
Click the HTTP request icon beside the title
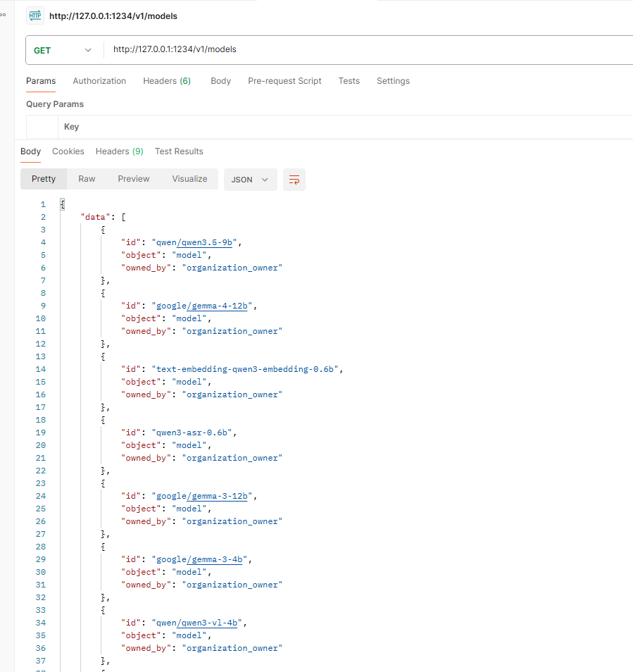[35, 16]
